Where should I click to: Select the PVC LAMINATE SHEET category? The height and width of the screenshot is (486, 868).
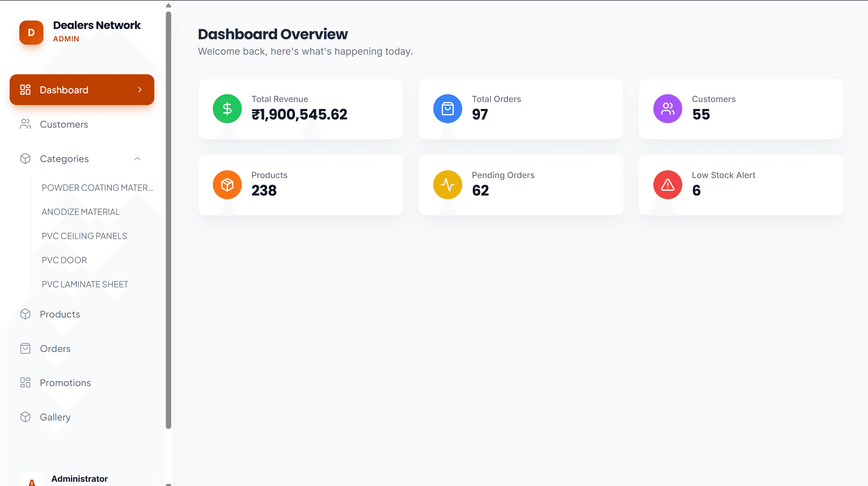coord(85,284)
